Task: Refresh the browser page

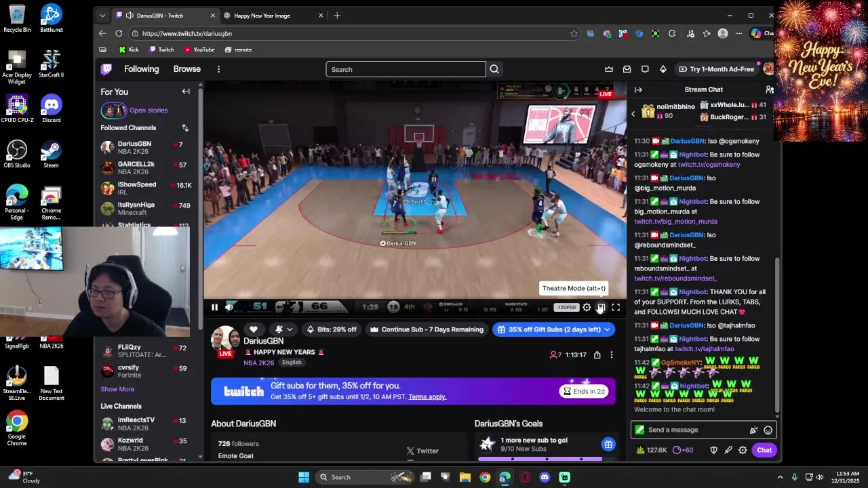Action: pyautogui.click(x=119, y=33)
